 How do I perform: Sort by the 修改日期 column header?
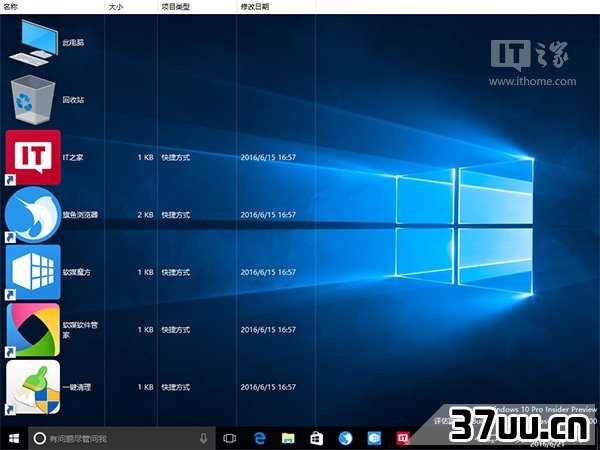click(x=276, y=7)
